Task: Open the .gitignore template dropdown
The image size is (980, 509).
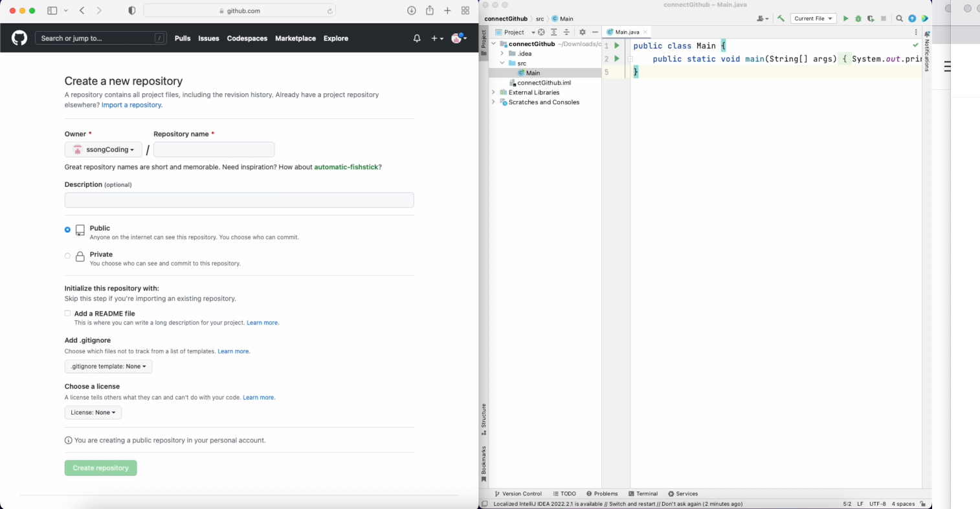Action: [109, 366]
